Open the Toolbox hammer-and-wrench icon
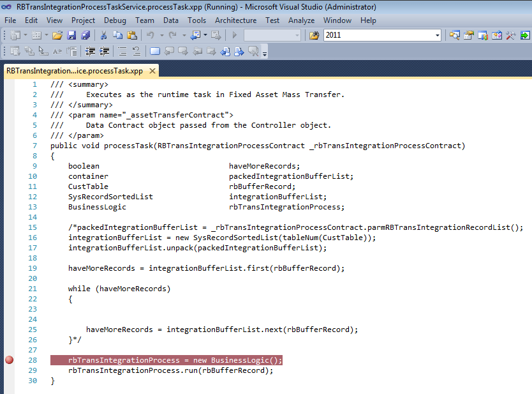The image size is (532, 394). coord(510,35)
